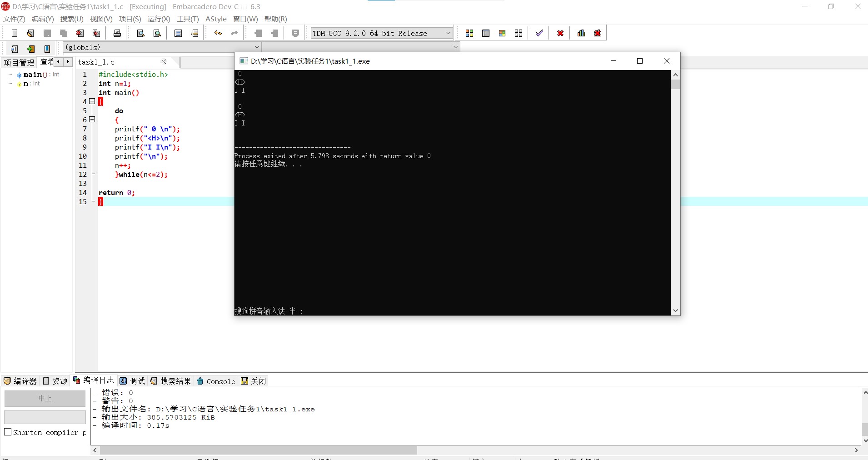Collapse the main function fold at line 4

pos(92,101)
